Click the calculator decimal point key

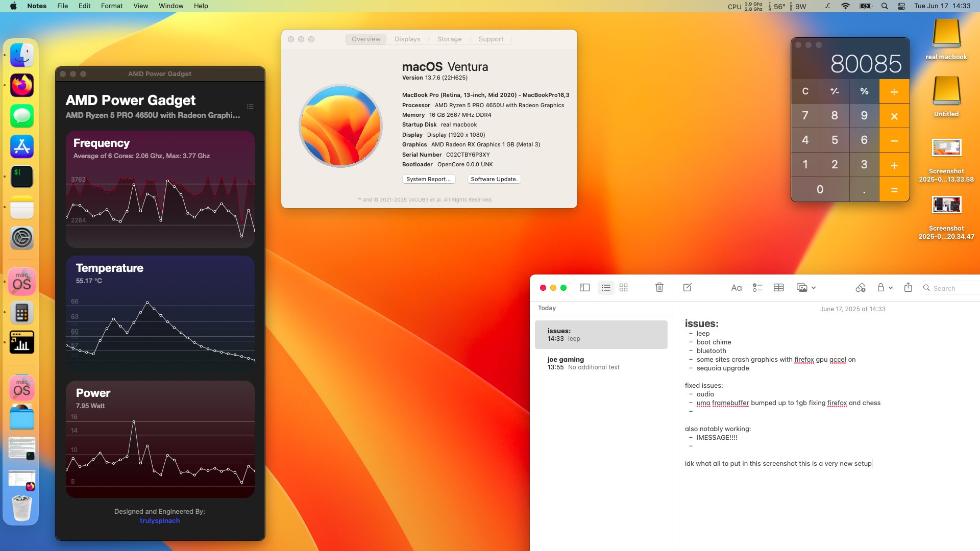click(x=864, y=189)
